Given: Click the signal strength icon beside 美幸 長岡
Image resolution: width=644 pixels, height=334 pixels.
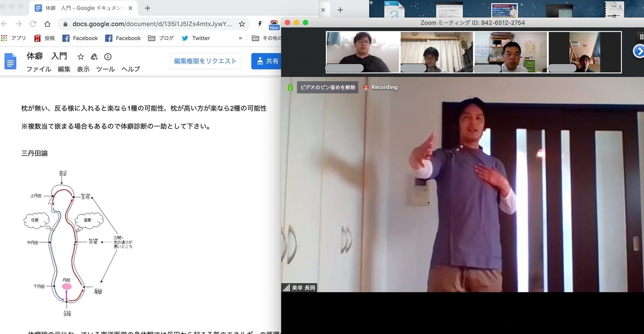Looking at the screenshot, I should click(x=286, y=288).
